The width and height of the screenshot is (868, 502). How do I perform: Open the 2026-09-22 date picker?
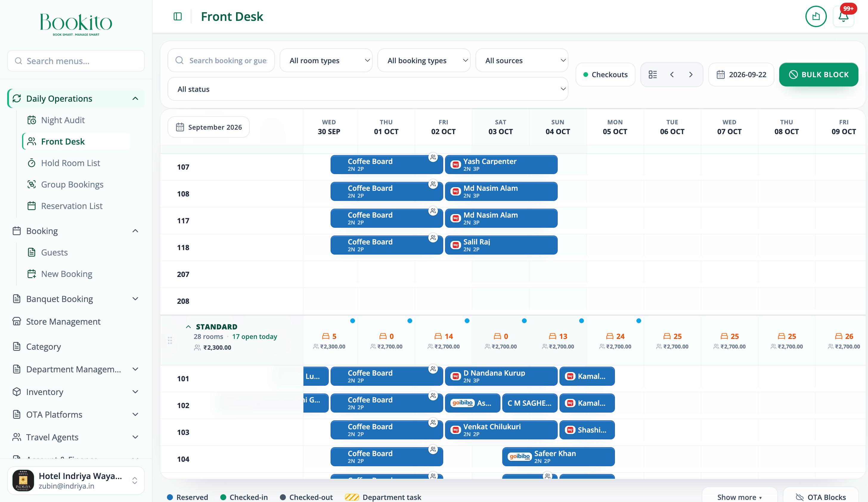741,75
